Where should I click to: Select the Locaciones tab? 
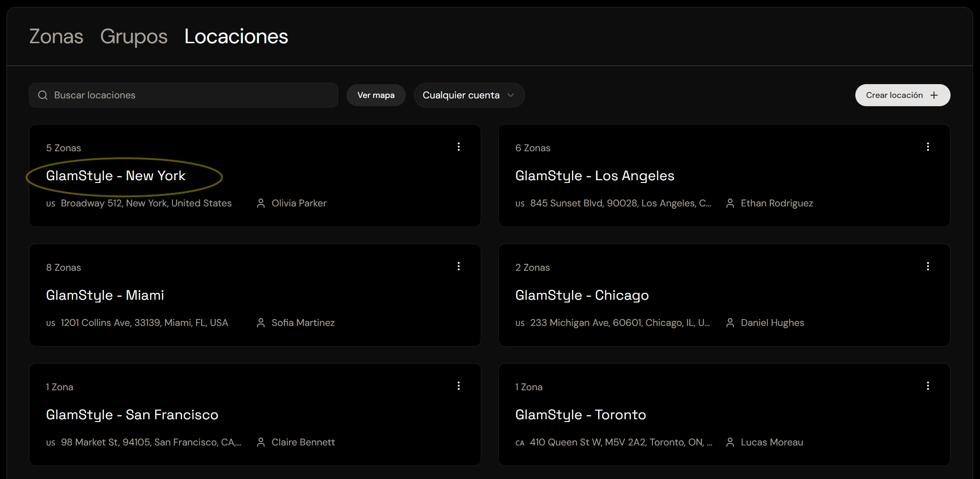pyautogui.click(x=236, y=36)
